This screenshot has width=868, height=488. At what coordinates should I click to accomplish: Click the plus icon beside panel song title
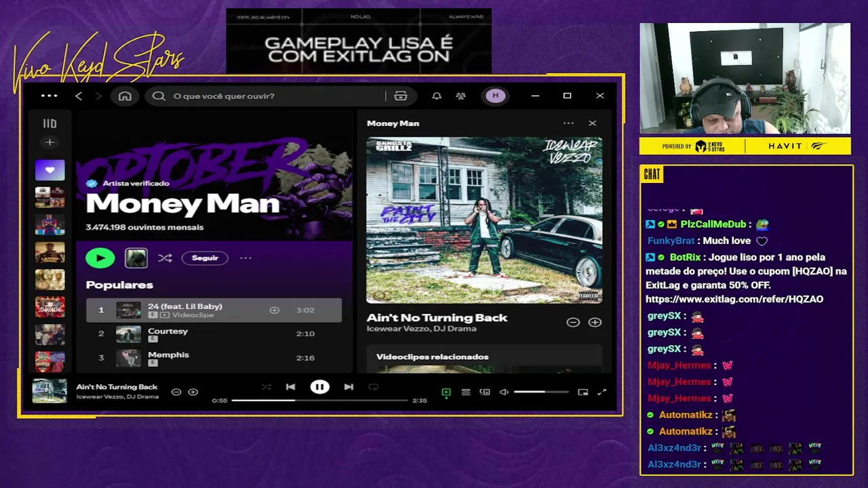click(x=595, y=323)
